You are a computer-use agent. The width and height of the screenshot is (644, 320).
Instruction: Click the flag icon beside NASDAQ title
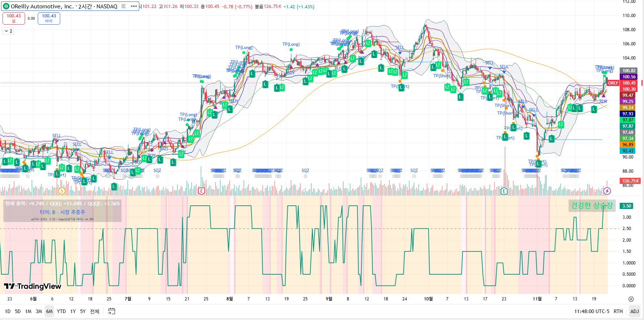coord(124,6)
